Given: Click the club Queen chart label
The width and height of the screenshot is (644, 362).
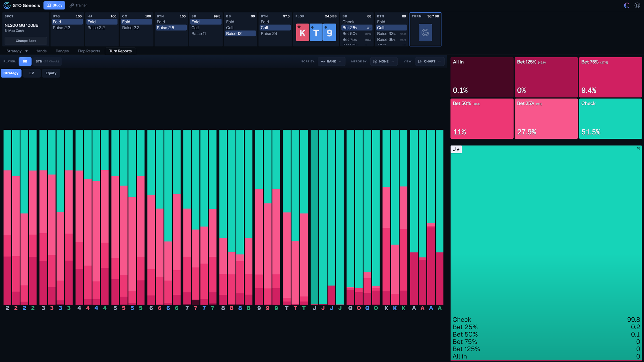Looking at the screenshot, I should 376,308.
